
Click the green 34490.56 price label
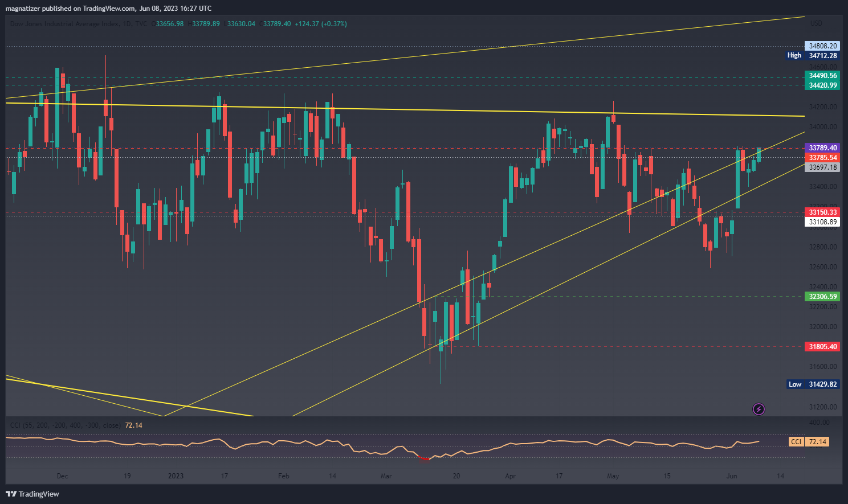tap(822, 76)
